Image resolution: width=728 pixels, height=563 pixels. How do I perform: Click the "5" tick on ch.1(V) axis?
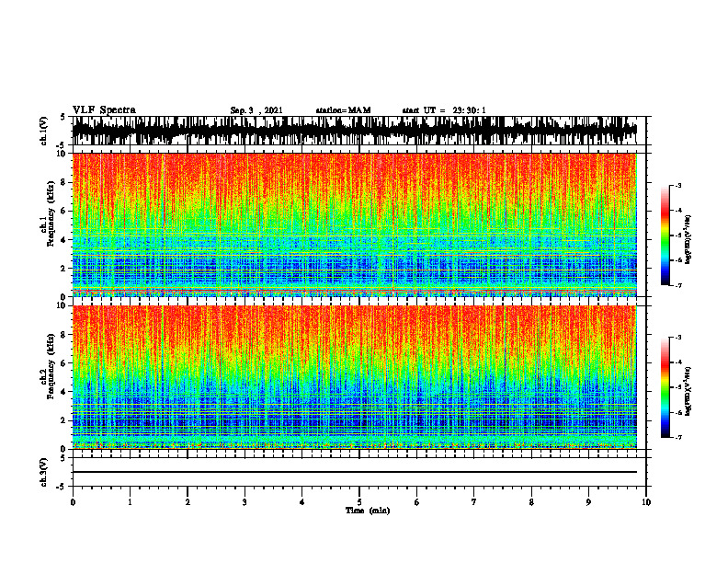point(63,118)
